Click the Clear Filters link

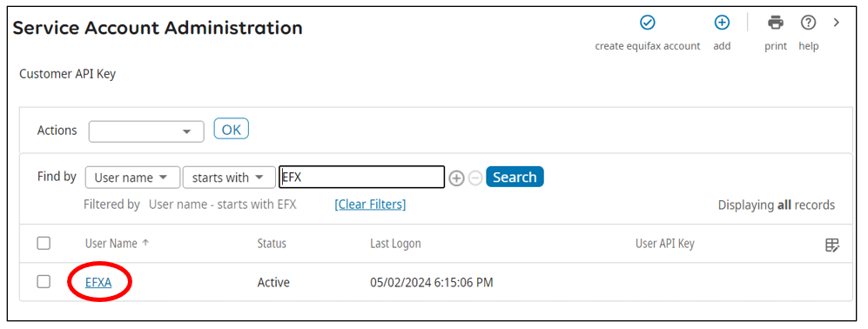[370, 205]
